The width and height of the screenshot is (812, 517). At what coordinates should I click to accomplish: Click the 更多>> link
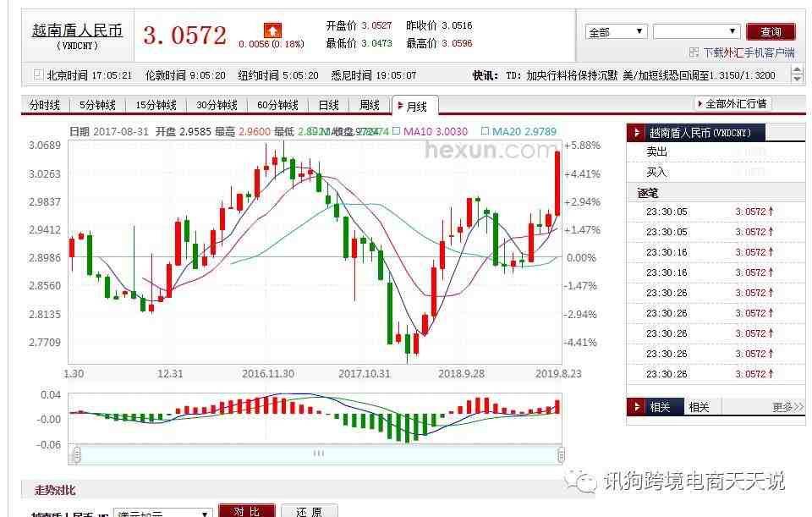click(x=787, y=407)
